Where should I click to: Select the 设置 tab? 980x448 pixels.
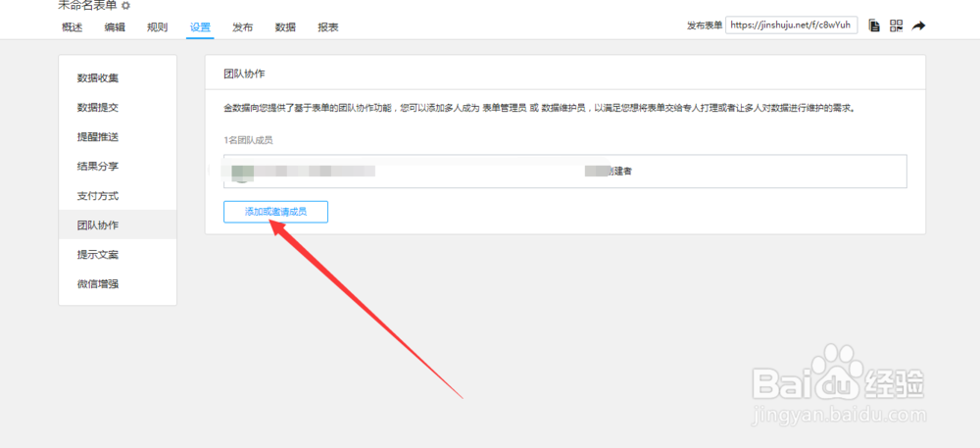pos(200,27)
